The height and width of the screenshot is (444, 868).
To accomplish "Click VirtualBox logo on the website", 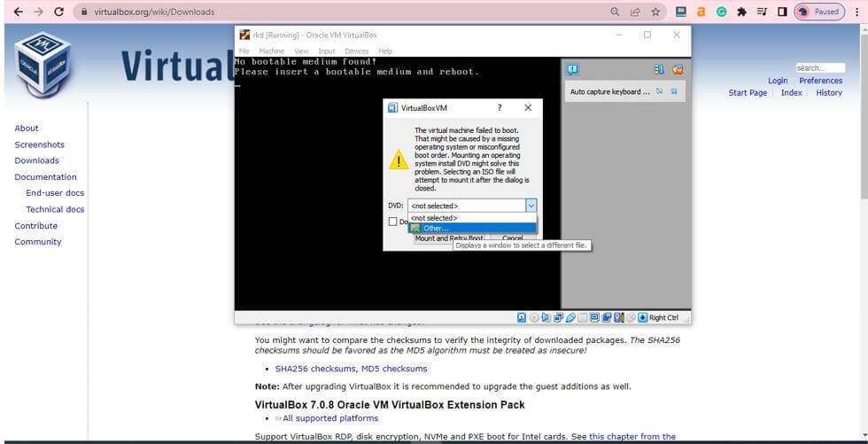I will pyautogui.click(x=43, y=64).
